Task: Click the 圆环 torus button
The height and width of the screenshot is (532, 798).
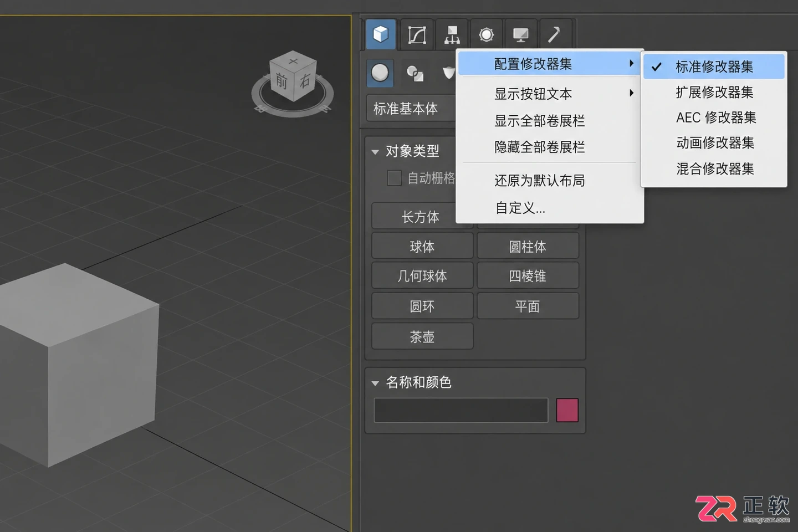Action: point(422,306)
